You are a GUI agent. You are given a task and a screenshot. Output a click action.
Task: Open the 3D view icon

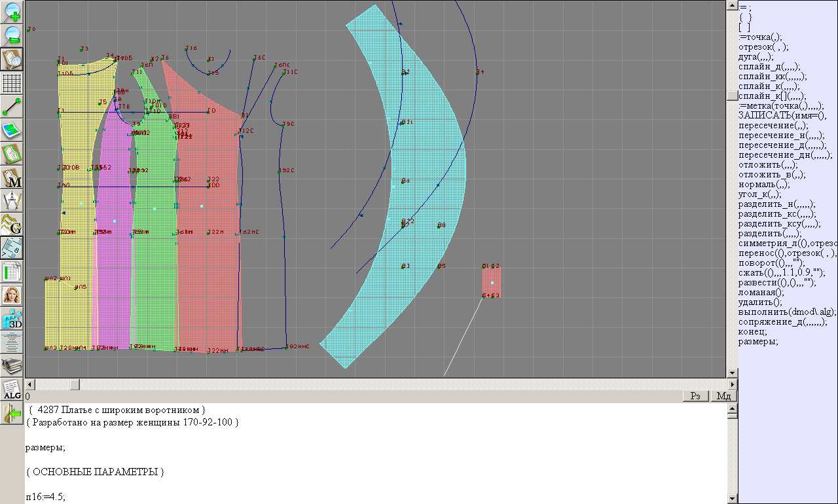click(12, 319)
